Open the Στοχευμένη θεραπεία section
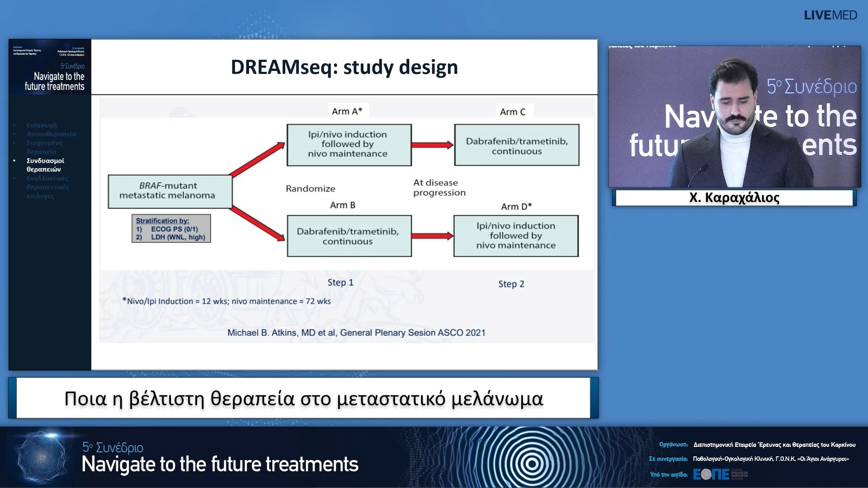 [x=44, y=147]
